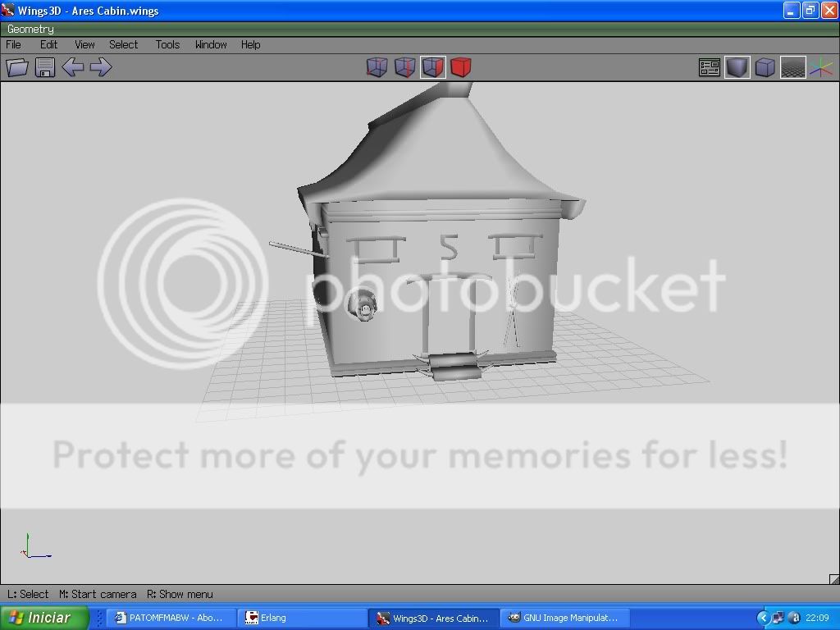Switch to face selection mode cube

pyautogui.click(x=433, y=67)
